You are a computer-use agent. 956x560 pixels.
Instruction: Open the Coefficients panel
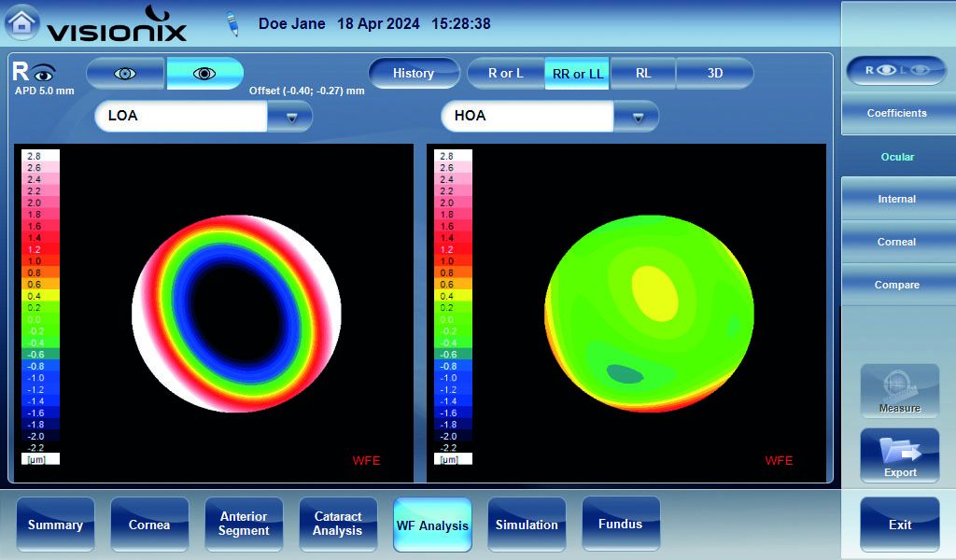click(x=896, y=113)
